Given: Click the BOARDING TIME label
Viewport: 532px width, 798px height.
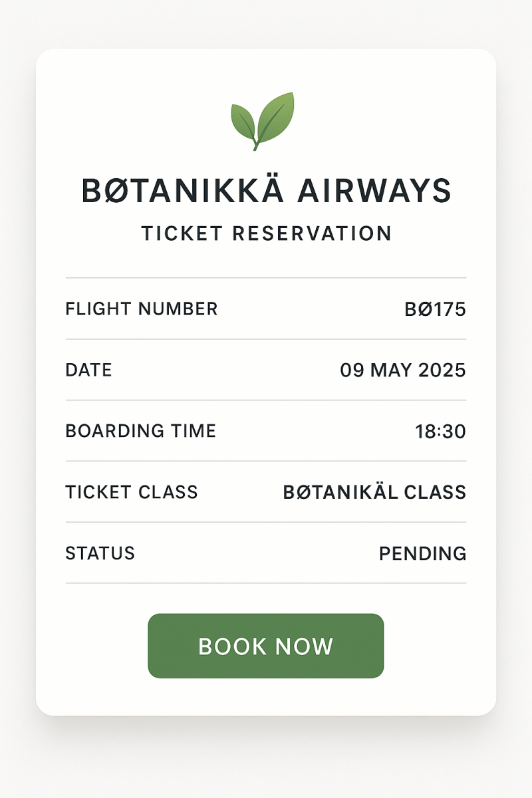Looking at the screenshot, I should point(141,431).
